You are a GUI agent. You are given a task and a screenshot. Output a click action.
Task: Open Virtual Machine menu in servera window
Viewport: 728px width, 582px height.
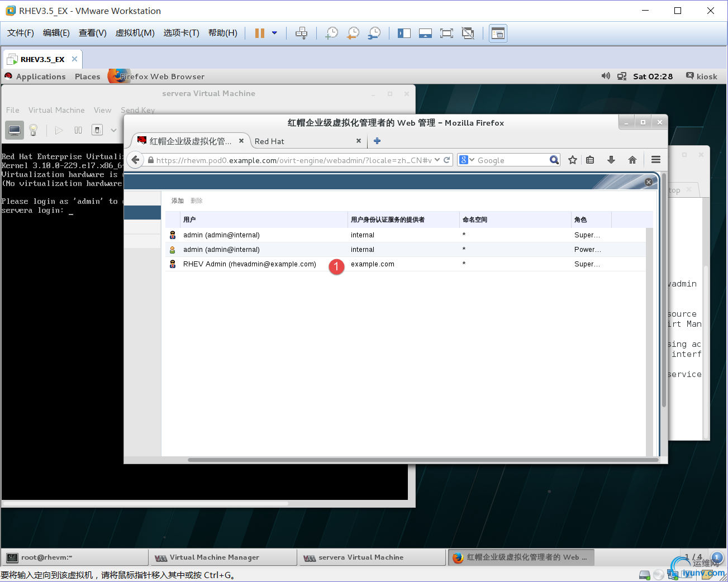(56, 110)
